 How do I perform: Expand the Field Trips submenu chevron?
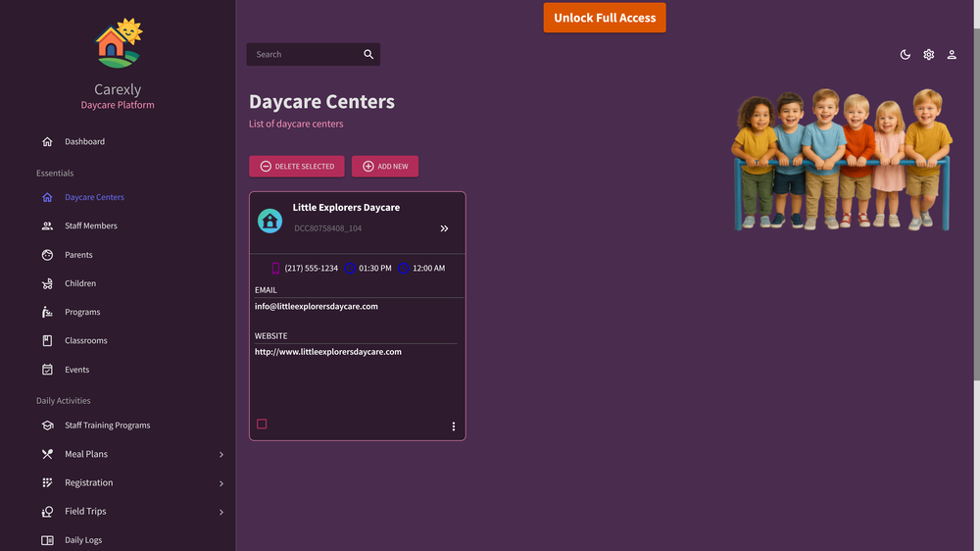pyautogui.click(x=221, y=512)
